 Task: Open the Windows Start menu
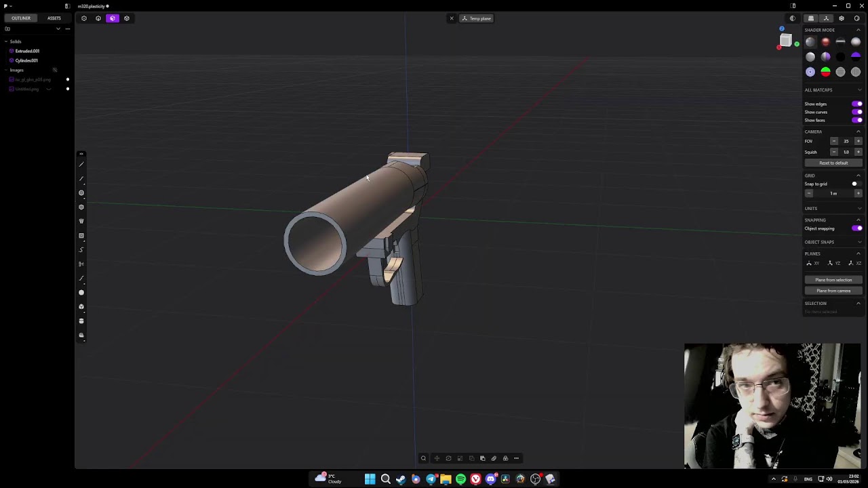(370, 479)
